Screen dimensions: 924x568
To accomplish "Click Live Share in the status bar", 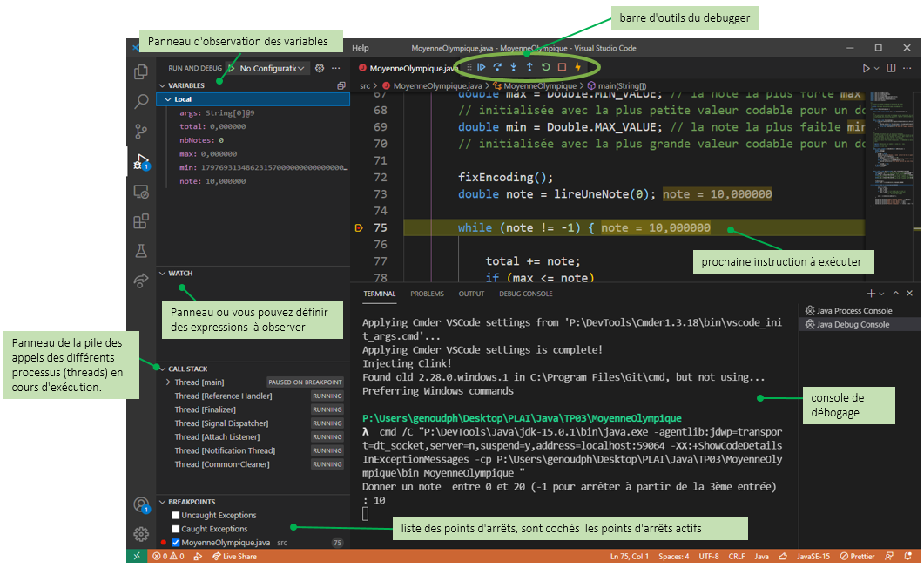I will click(235, 556).
